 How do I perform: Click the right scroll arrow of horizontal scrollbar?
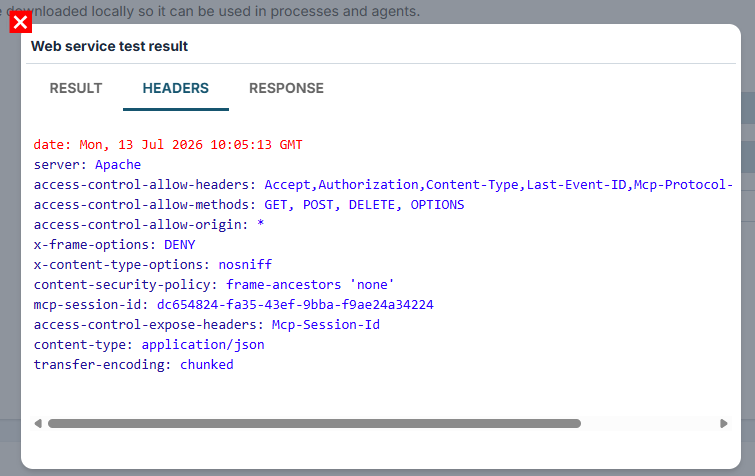click(723, 424)
